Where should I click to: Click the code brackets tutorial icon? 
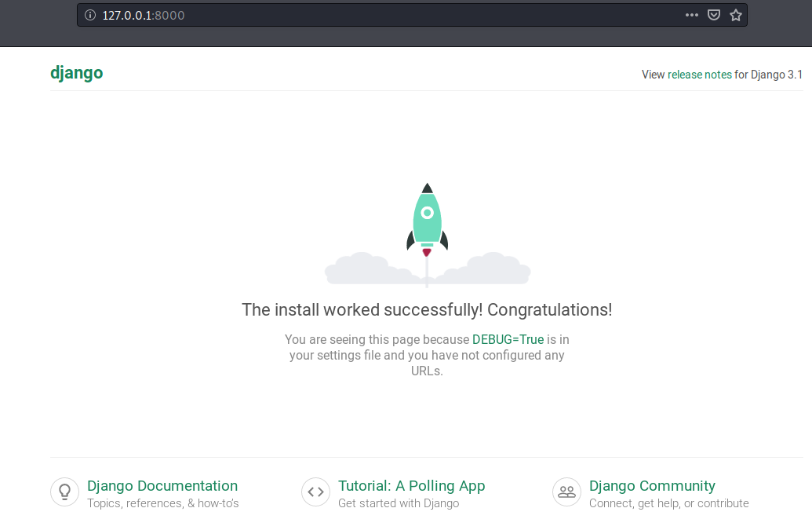point(316,492)
